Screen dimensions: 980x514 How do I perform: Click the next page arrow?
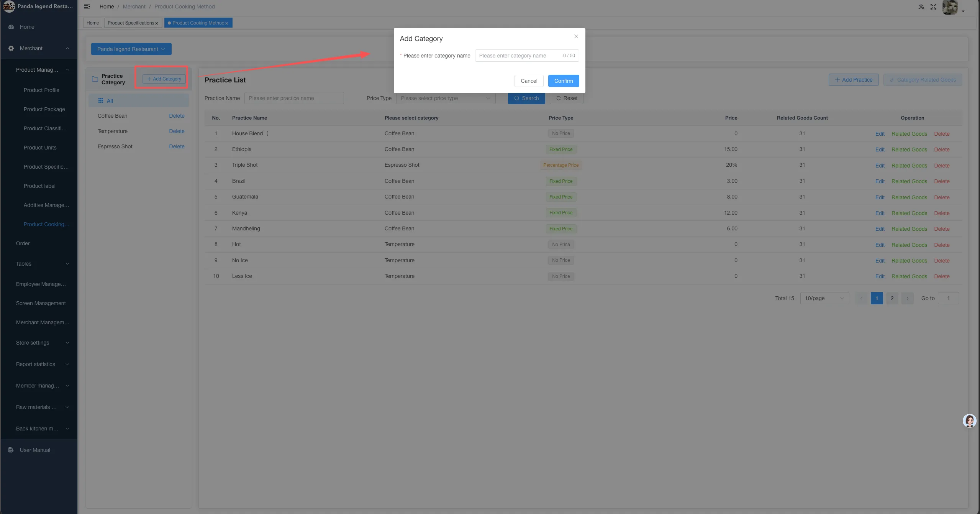(907, 298)
